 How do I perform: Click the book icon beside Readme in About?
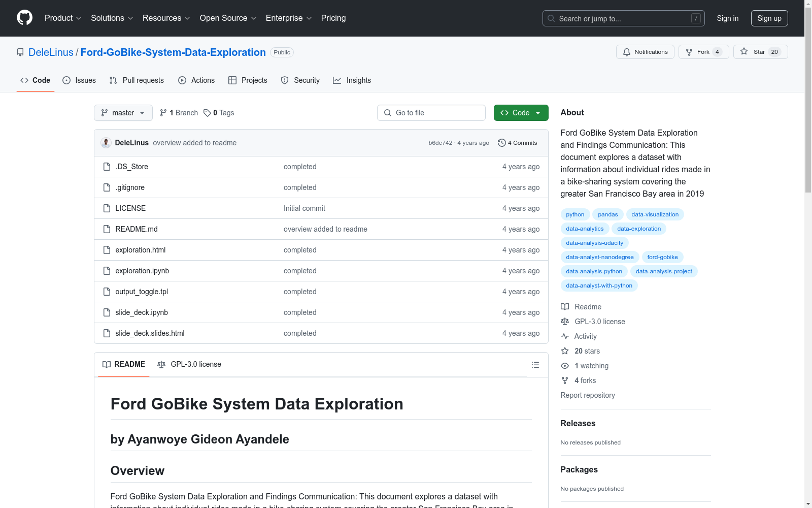pos(565,307)
